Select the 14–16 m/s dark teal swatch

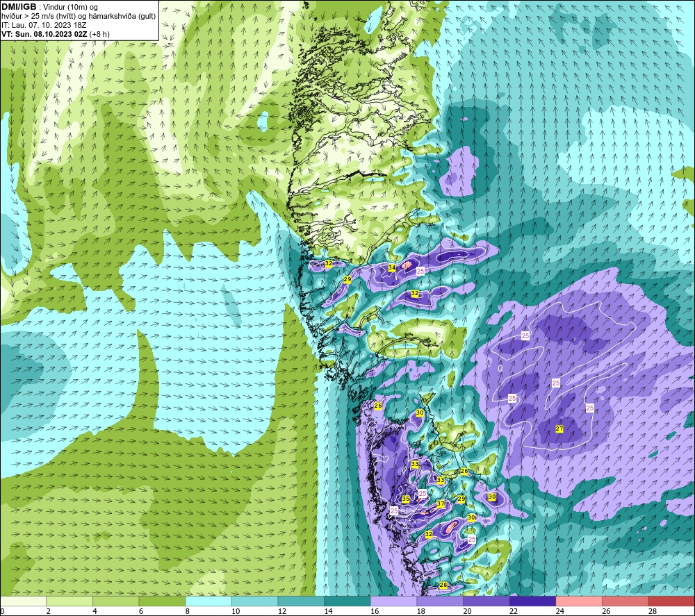(x=347, y=601)
